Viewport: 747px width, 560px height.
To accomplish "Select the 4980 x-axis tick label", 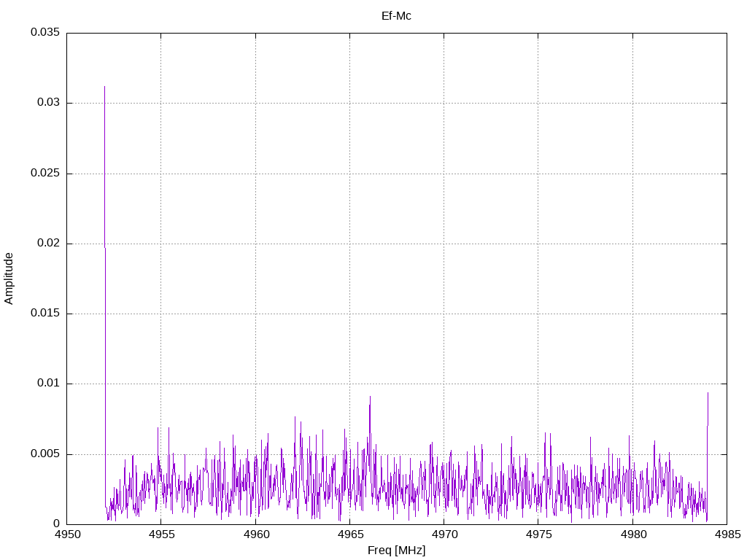I will click(x=632, y=534).
